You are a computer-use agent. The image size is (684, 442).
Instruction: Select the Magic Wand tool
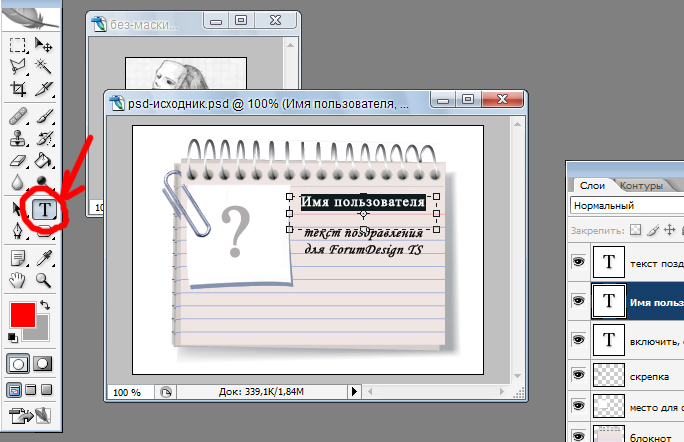44,67
